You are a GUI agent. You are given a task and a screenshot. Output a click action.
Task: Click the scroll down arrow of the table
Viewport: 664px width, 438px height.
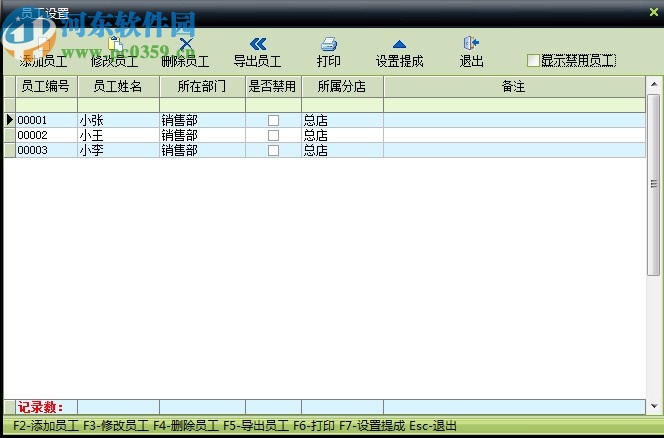click(654, 406)
